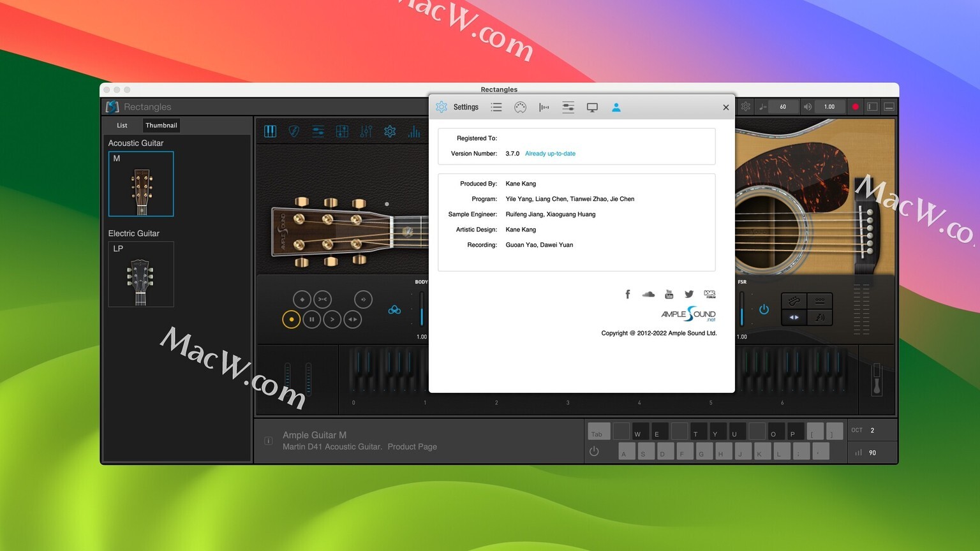This screenshot has height=551, width=980.
Task: Open the mixer faders panel icon
Action: pos(366,131)
